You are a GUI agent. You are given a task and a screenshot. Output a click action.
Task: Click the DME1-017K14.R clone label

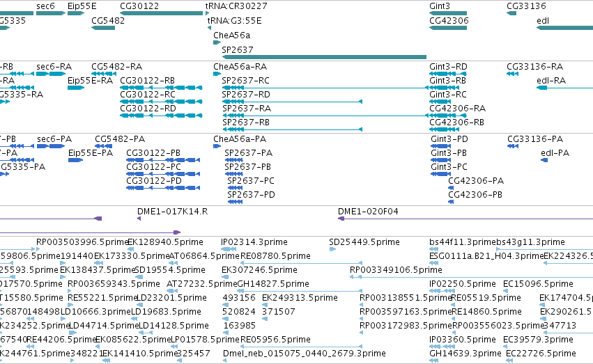172,212
